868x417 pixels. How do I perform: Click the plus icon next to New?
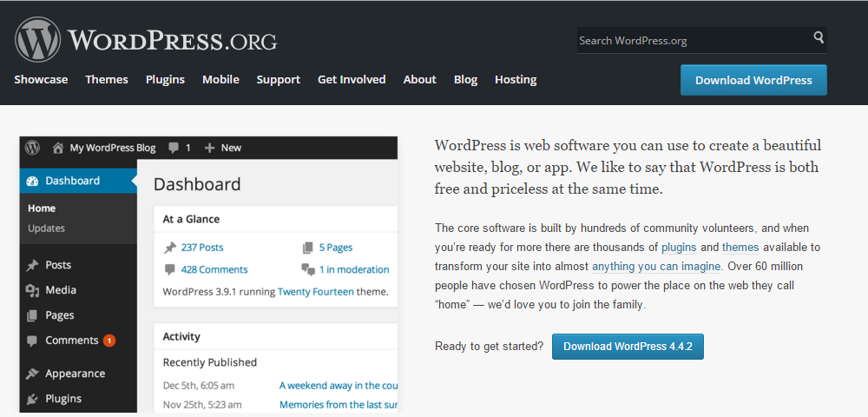[209, 148]
